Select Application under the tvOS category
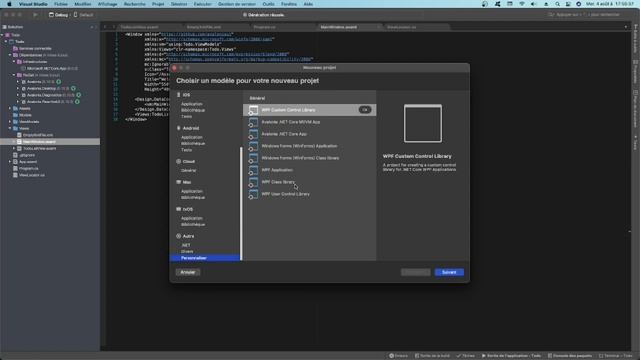This screenshot has width=640, height=360. (x=191, y=218)
